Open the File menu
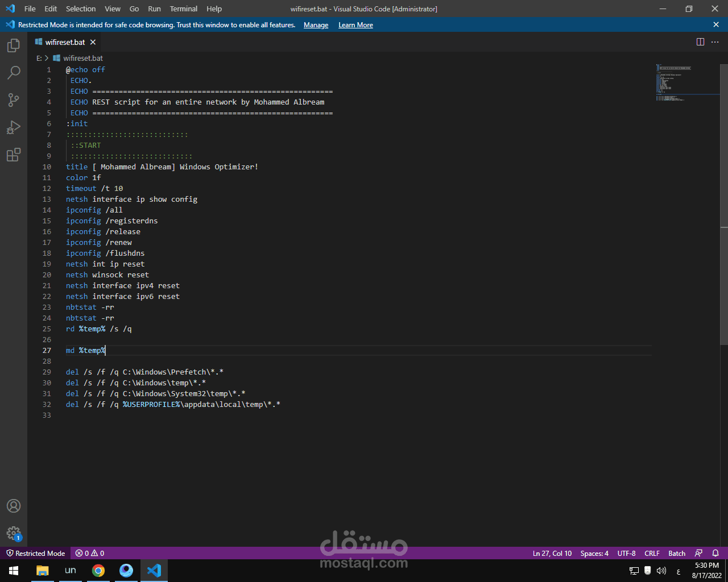This screenshot has width=728, height=582. [30, 9]
